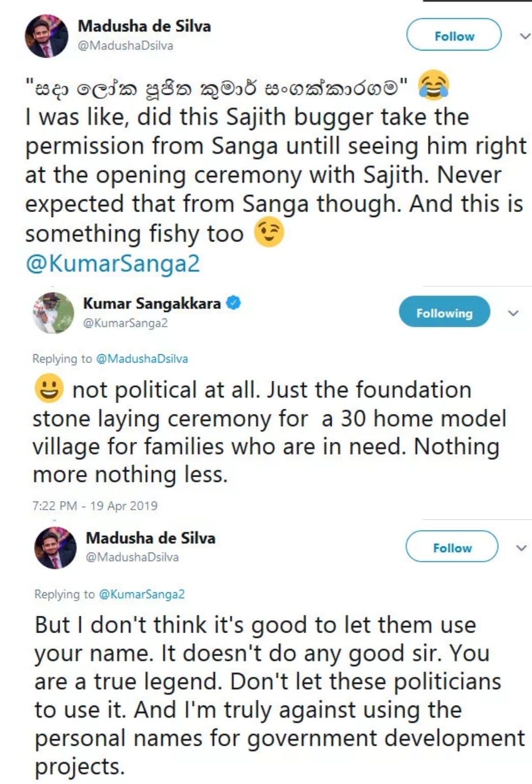Open the chevron menu on Sangakkara's tweet
The height and width of the screenshot is (784, 532).
(x=514, y=313)
